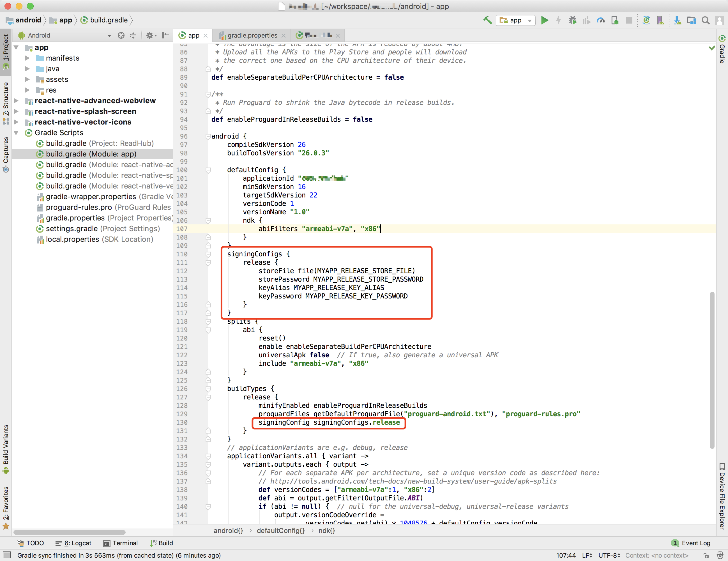The height and width of the screenshot is (561, 728).
Task: Click the Search Everywhere magnifier
Action: (705, 20)
